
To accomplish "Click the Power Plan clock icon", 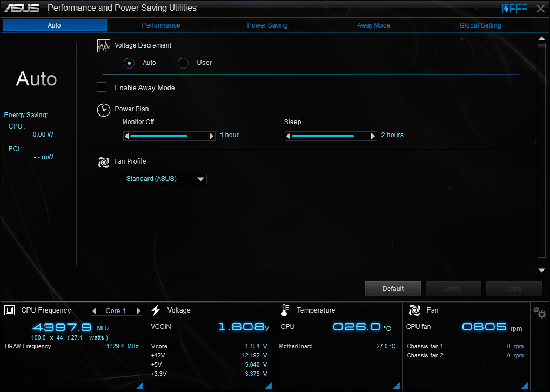I will pos(104,110).
